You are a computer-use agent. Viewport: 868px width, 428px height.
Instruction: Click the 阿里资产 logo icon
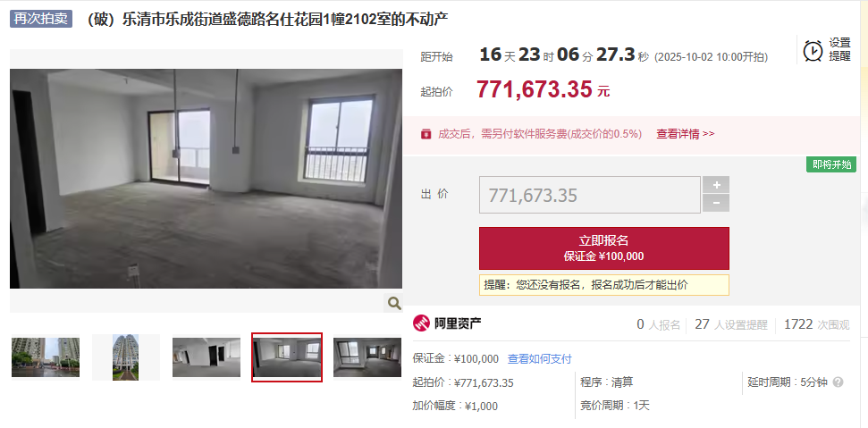421,323
